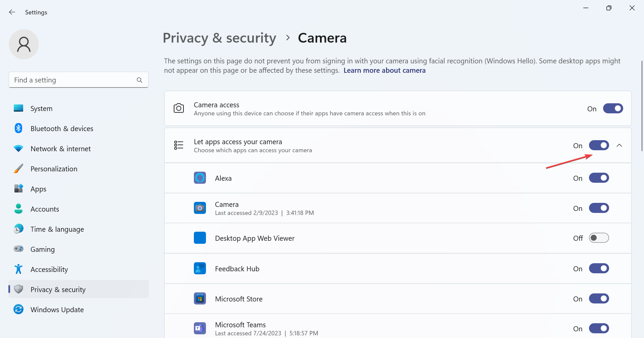
Task: Disable Microsoft Store camera access toggle
Action: (x=599, y=298)
